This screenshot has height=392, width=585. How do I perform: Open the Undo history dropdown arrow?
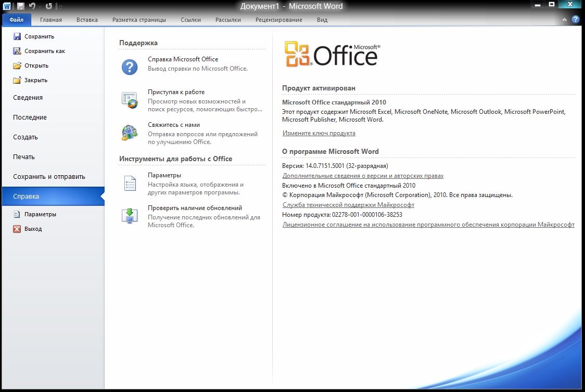(x=40, y=6)
